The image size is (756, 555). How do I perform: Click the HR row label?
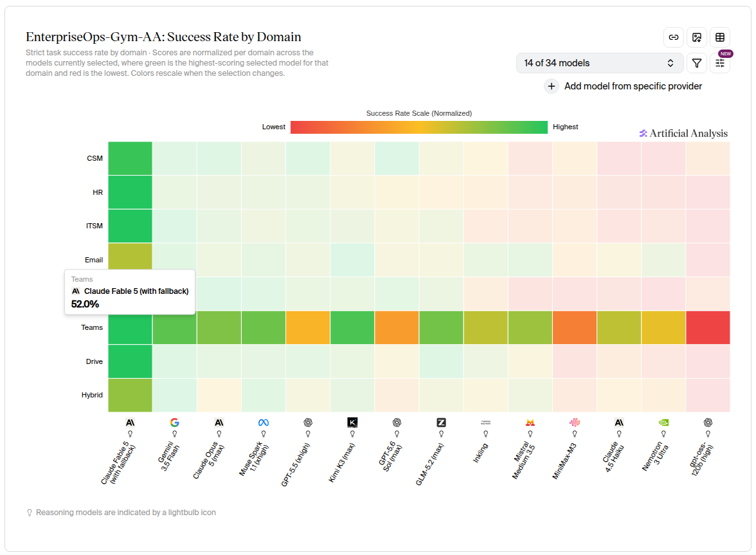[98, 192]
